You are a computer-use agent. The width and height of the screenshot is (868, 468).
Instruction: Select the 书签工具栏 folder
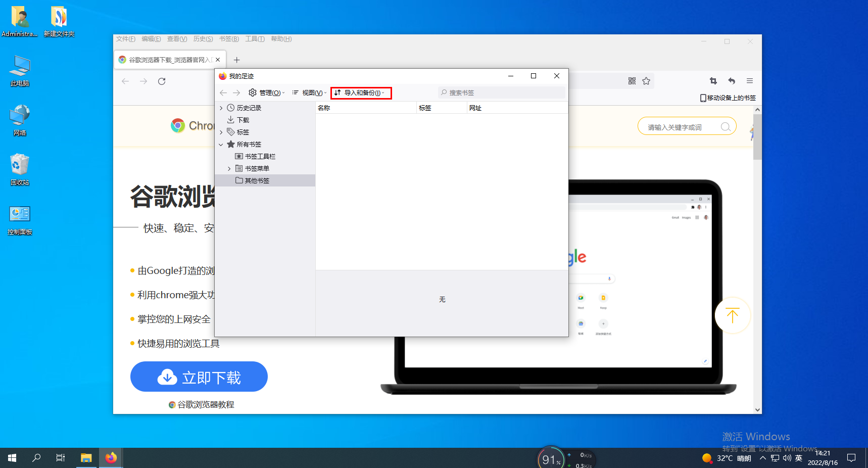260,157
